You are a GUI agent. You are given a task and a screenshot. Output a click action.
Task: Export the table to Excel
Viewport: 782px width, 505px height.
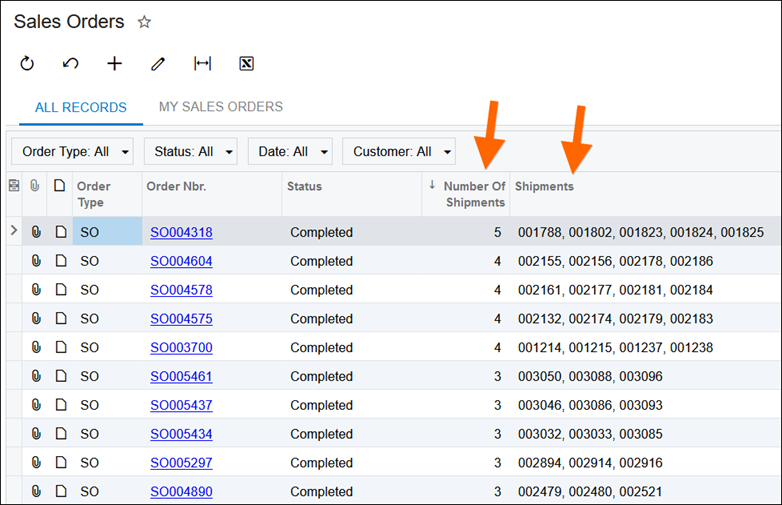coord(246,63)
